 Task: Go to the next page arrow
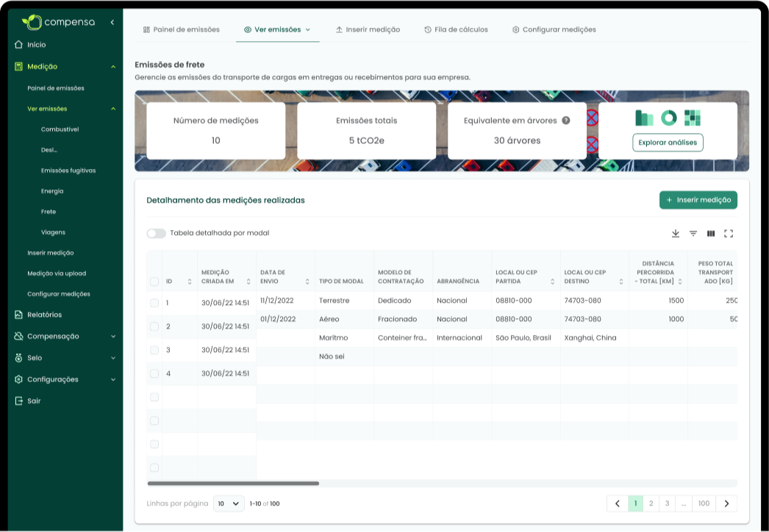(726, 503)
